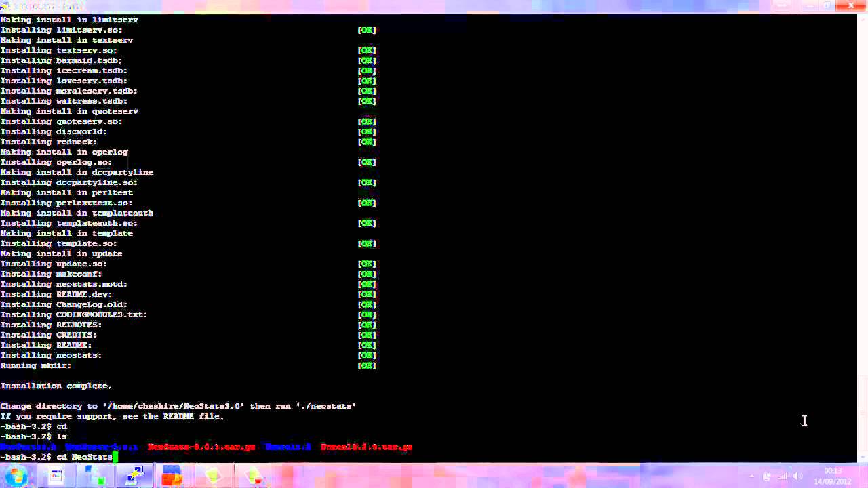868x488 pixels.
Task: Click 'Unreal3.2.9.tar.gz' in ls output
Action: pos(366,447)
